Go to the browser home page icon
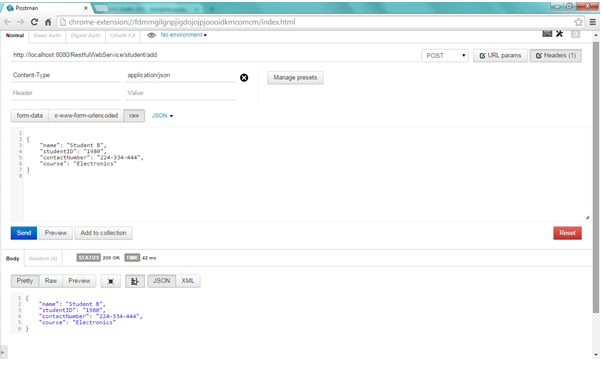The width and height of the screenshot is (602, 366). 48,22
